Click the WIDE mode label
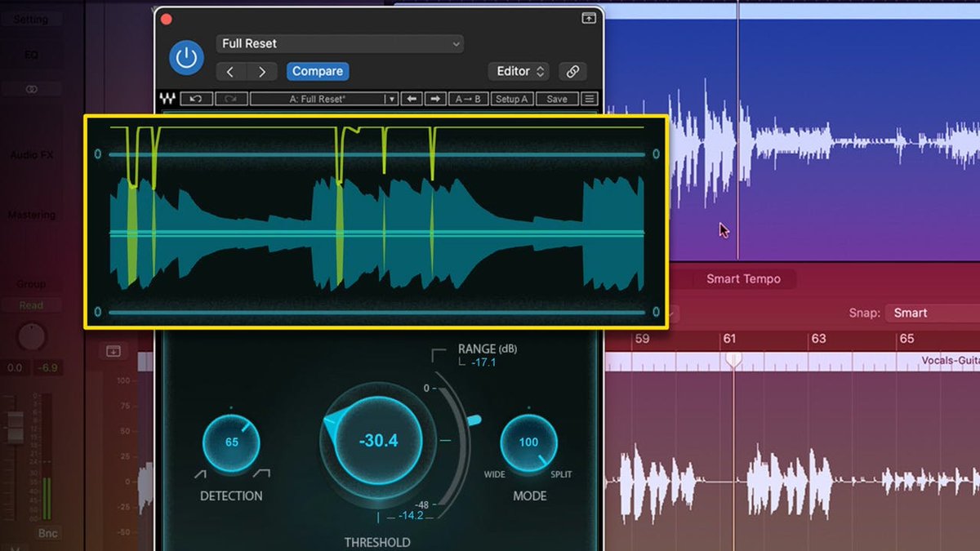The height and width of the screenshot is (551, 980). (x=494, y=474)
